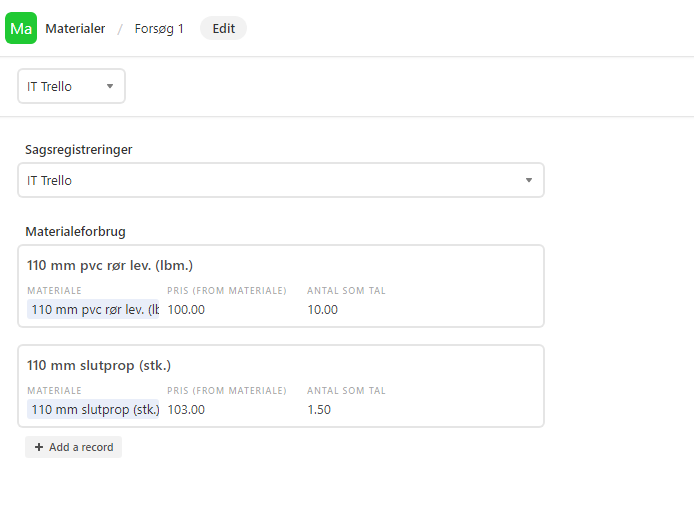
Task: Click the 110 mm pvc rør lev. material chip
Action: (x=93, y=309)
